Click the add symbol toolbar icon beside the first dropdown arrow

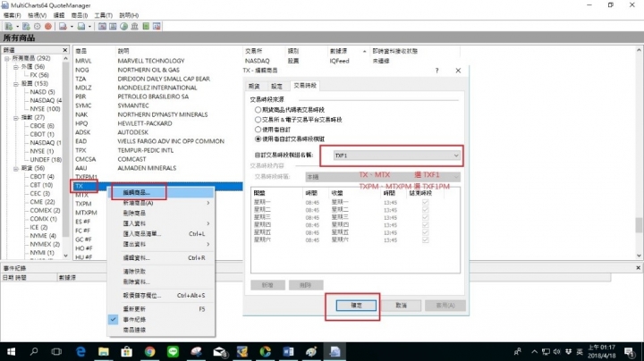[8, 26]
